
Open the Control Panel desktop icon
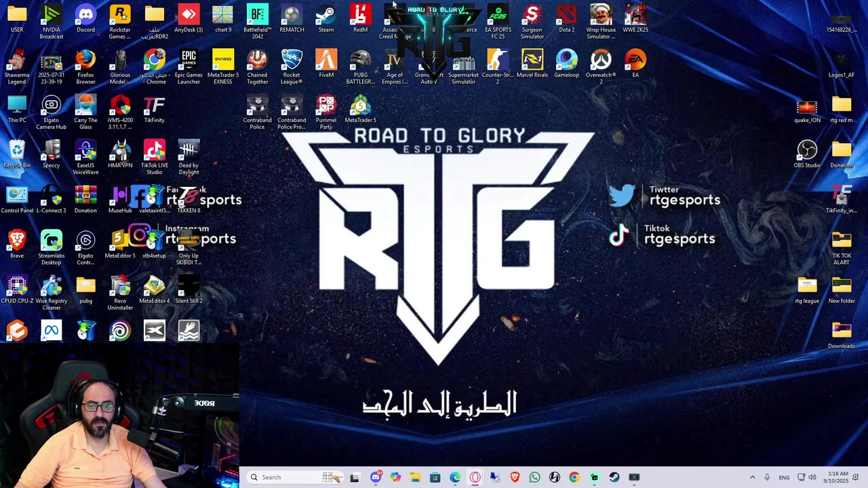17,199
